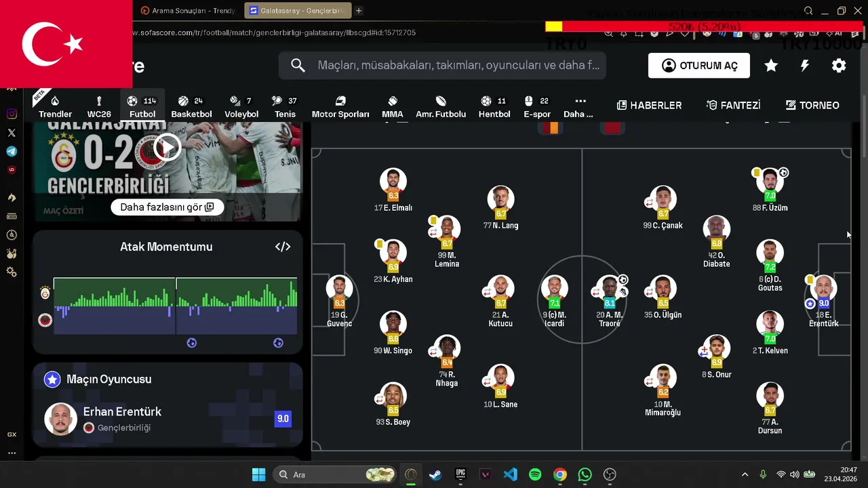Click the OTURUM AÇ button
Image resolution: width=868 pixels, height=488 pixels.
click(698, 66)
